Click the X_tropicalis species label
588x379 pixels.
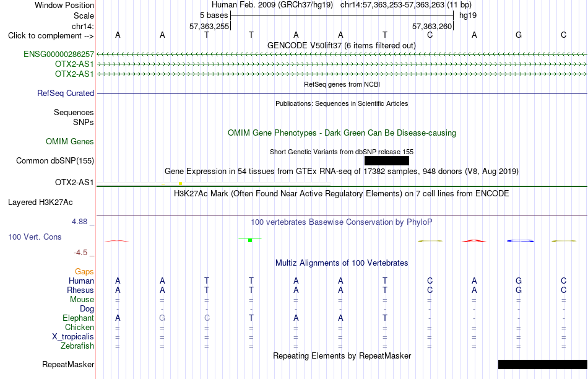[x=73, y=337]
